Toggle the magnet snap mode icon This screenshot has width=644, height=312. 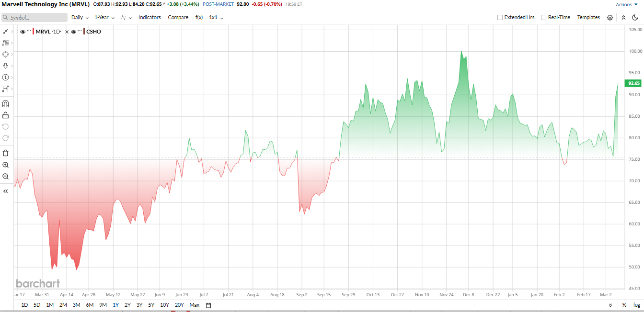6,103
